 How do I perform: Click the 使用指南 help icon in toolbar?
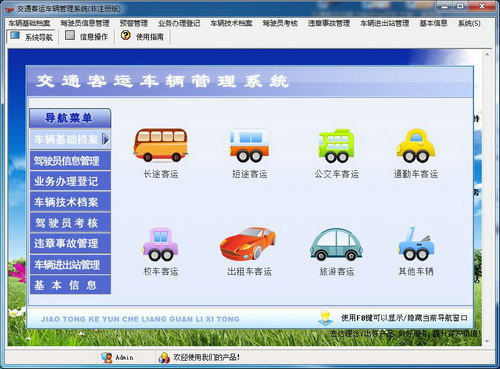pos(125,35)
